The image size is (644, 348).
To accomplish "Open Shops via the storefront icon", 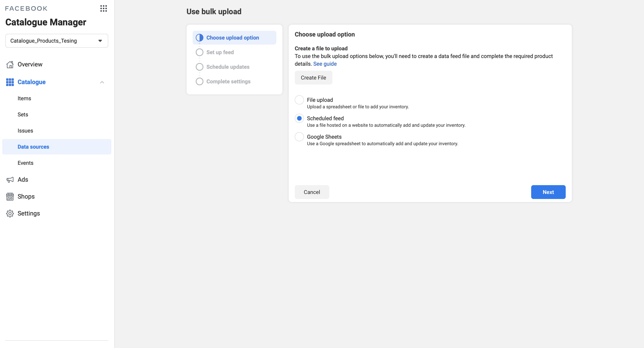I will coord(10,196).
